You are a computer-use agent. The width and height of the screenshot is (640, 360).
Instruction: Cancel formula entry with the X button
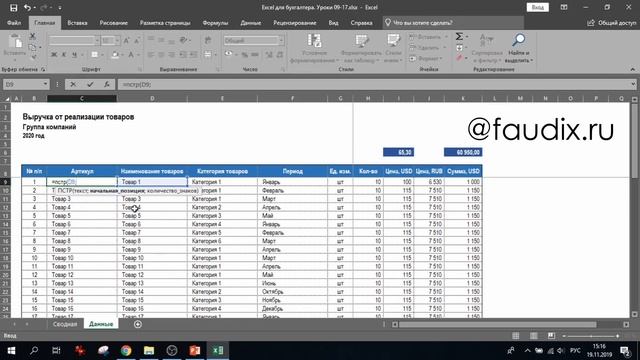click(73, 84)
